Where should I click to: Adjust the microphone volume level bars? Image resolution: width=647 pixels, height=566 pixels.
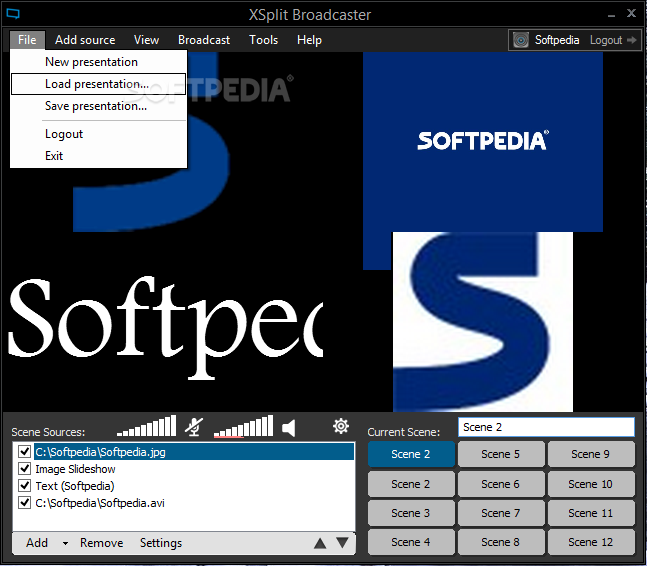point(146,426)
